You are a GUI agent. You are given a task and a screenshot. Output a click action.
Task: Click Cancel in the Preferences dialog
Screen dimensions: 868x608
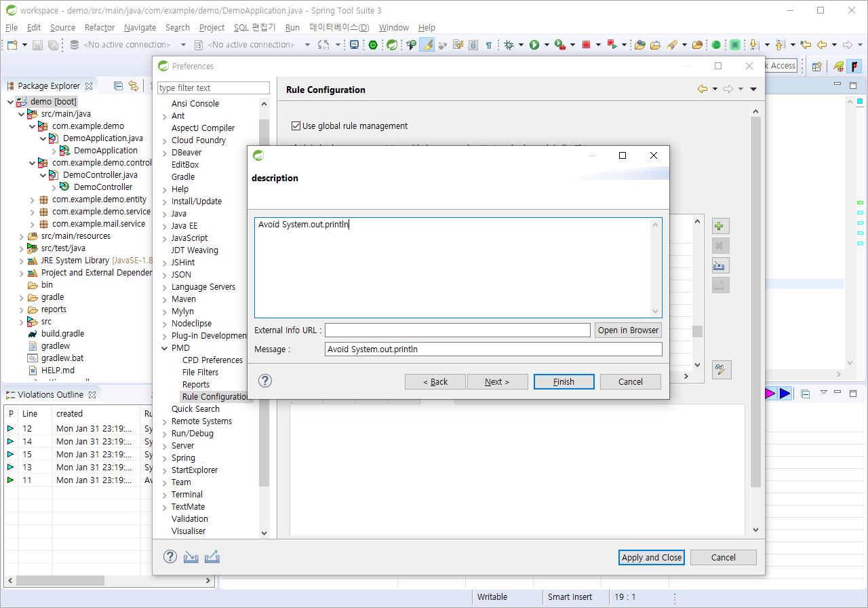724,557
